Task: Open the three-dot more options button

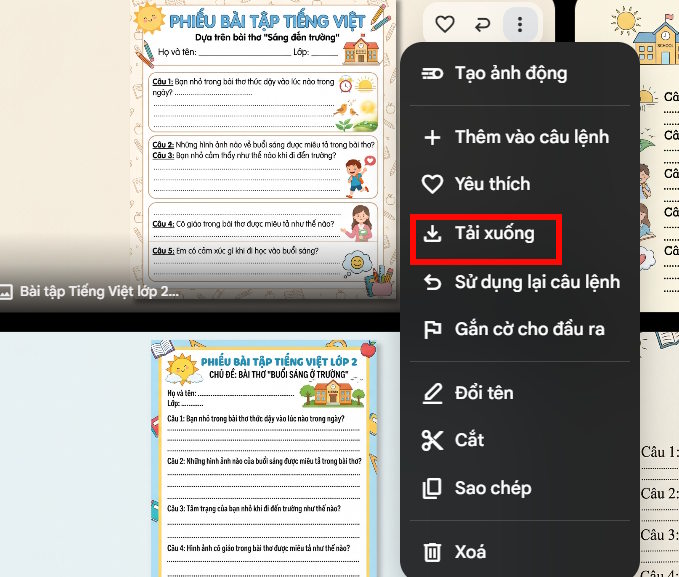Action: [519, 24]
